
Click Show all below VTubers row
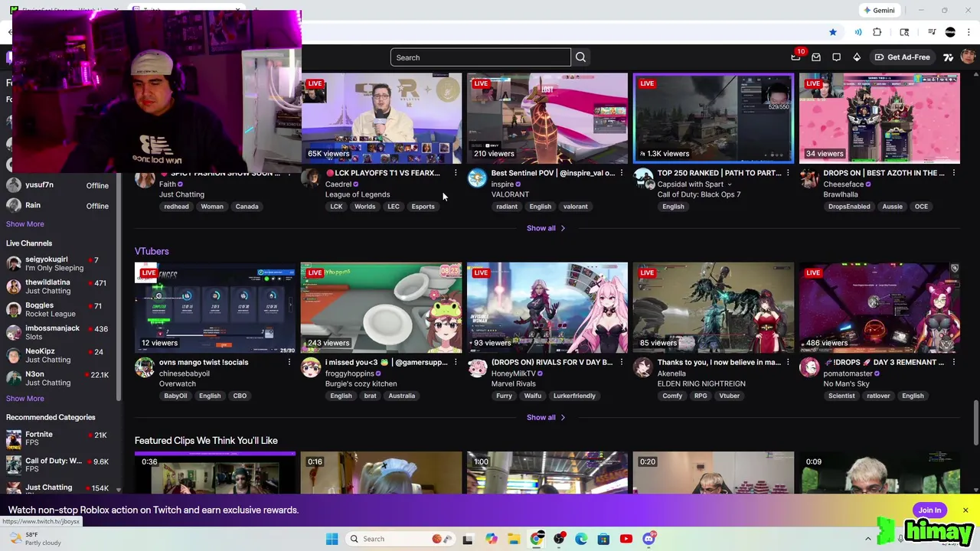click(x=546, y=417)
